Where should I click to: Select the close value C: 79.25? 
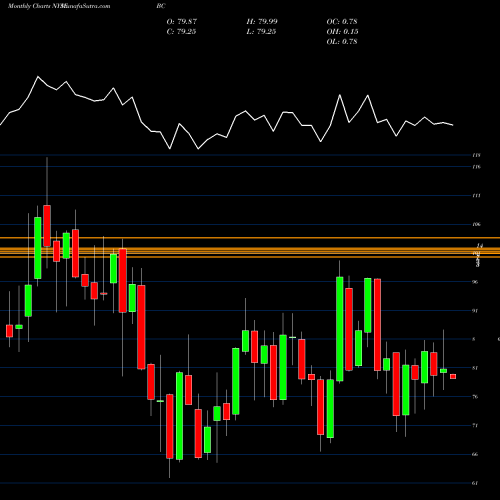(181, 32)
